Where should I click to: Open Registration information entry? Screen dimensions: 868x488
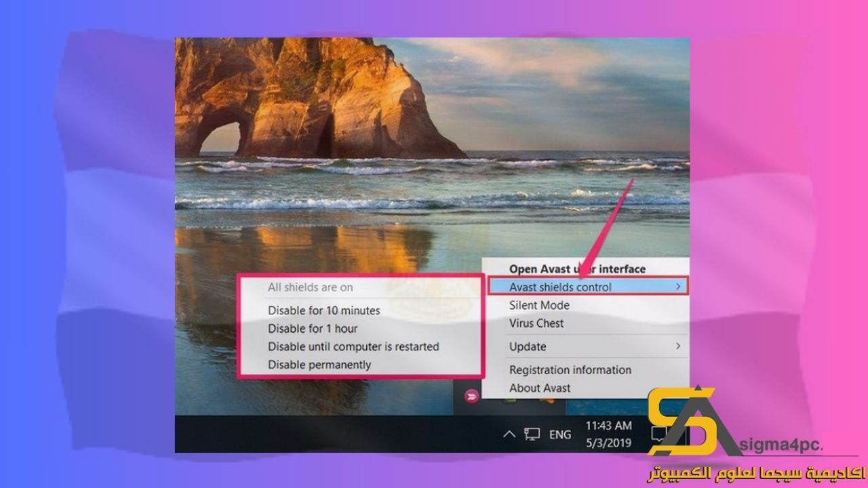tap(570, 369)
